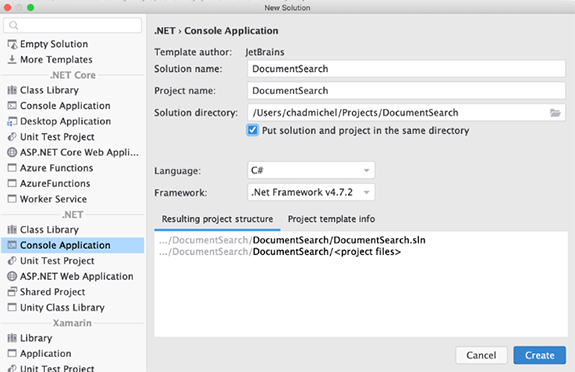Click .NET section Unit Test Project icon
Viewport: 575px width, 372px height.
click(12, 261)
